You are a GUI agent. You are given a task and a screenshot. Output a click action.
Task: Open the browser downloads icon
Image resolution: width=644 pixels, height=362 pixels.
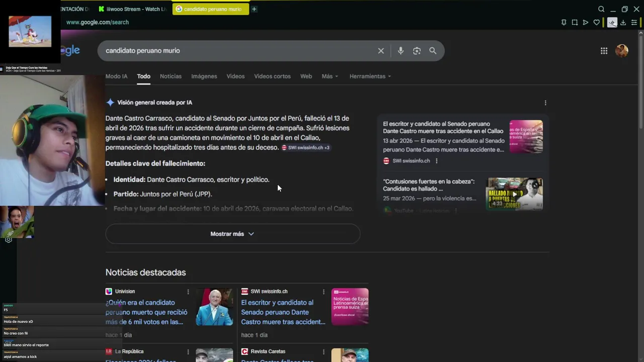pos(623,22)
